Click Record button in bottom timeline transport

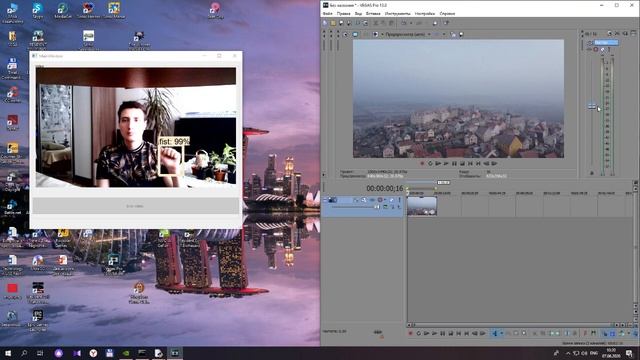(x=411, y=333)
